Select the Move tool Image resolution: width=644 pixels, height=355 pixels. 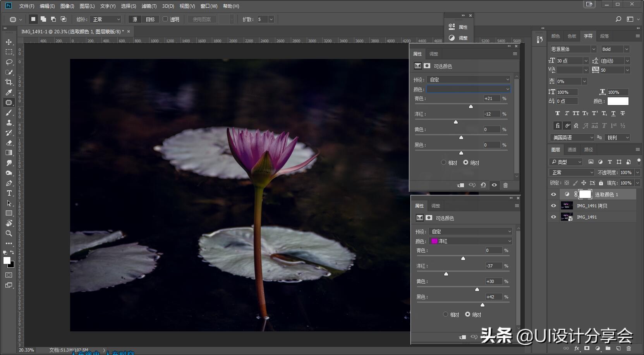[9, 42]
